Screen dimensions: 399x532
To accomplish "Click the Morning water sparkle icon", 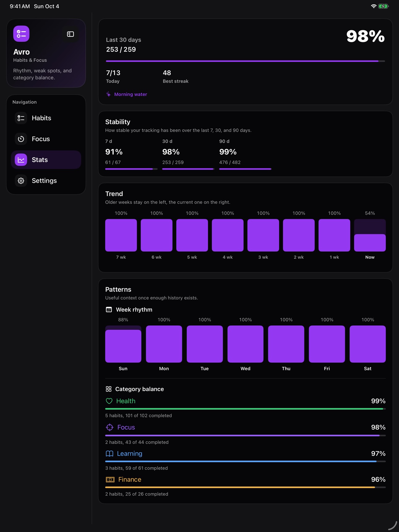I will [109, 94].
